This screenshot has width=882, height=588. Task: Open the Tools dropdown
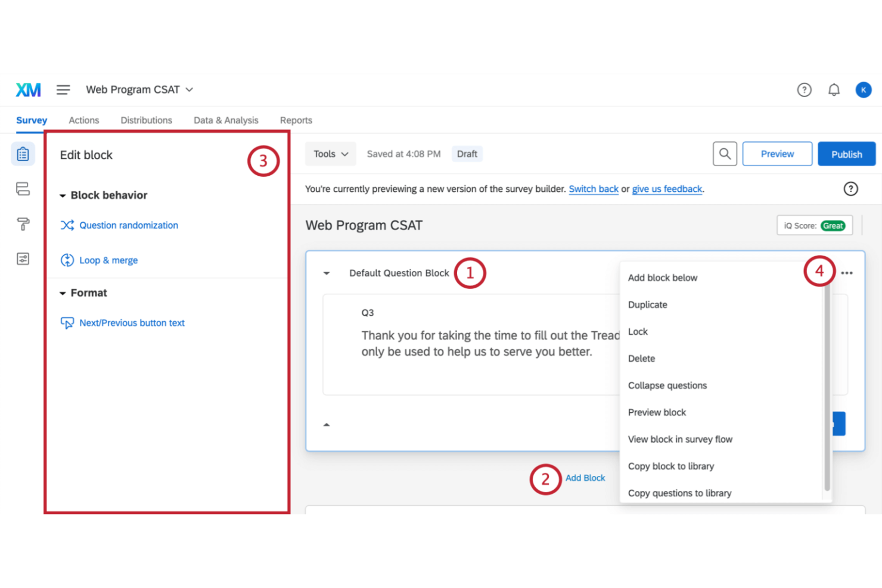tap(330, 153)
